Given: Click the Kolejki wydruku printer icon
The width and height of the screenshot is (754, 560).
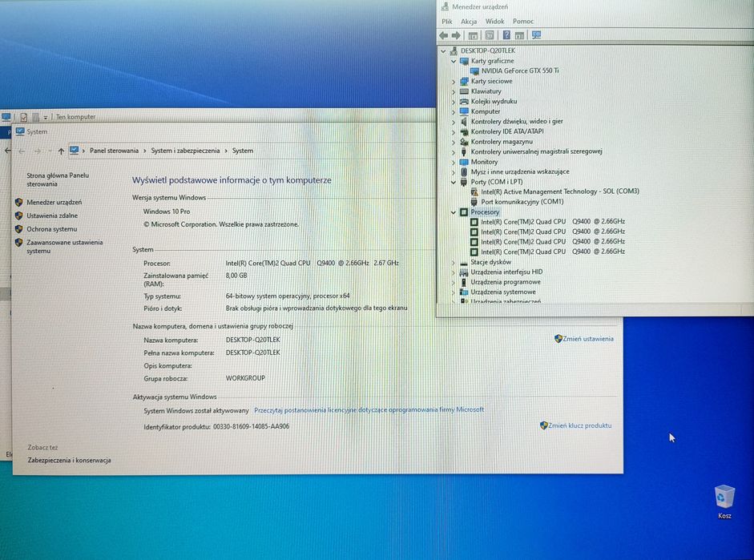Looking at the screenshot, I should point(464,102).
